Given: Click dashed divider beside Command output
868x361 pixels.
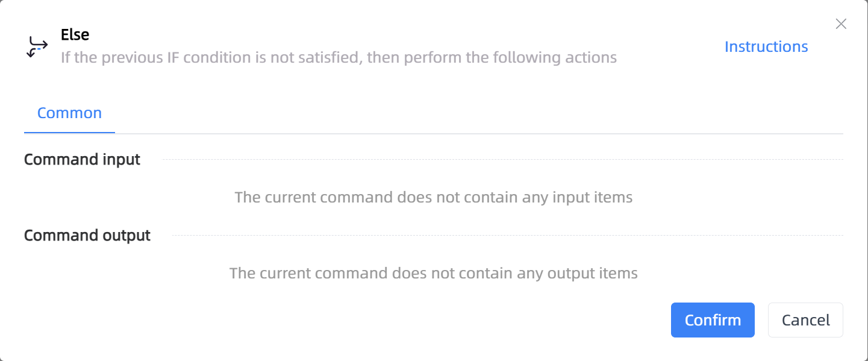Looking at the screenshot, I should pos(507,235).
